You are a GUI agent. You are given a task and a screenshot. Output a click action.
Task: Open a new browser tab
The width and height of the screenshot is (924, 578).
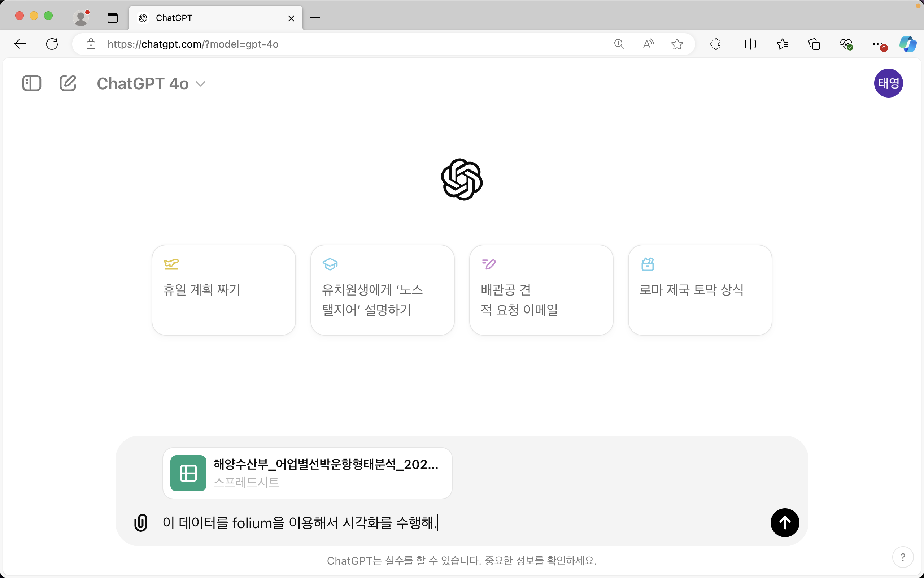point(315,18)
